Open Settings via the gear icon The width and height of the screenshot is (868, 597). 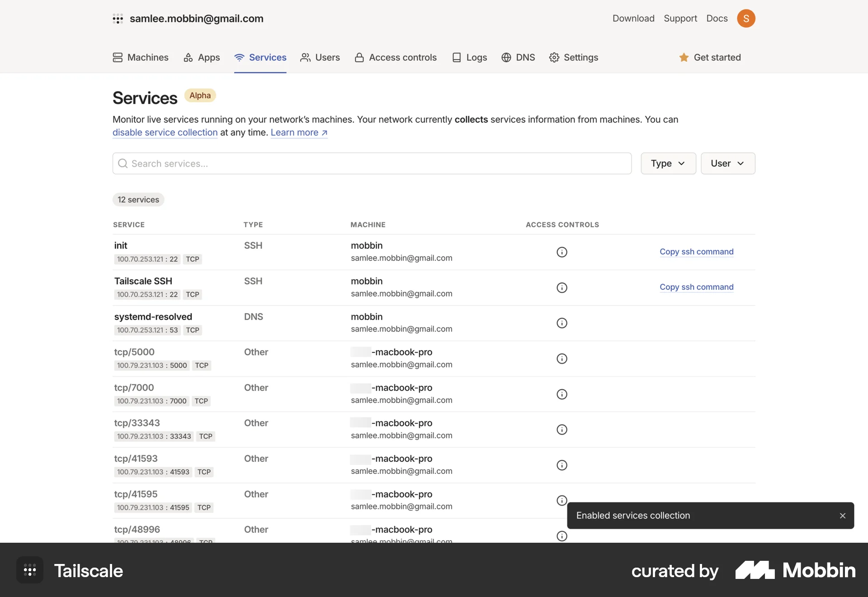554,57
